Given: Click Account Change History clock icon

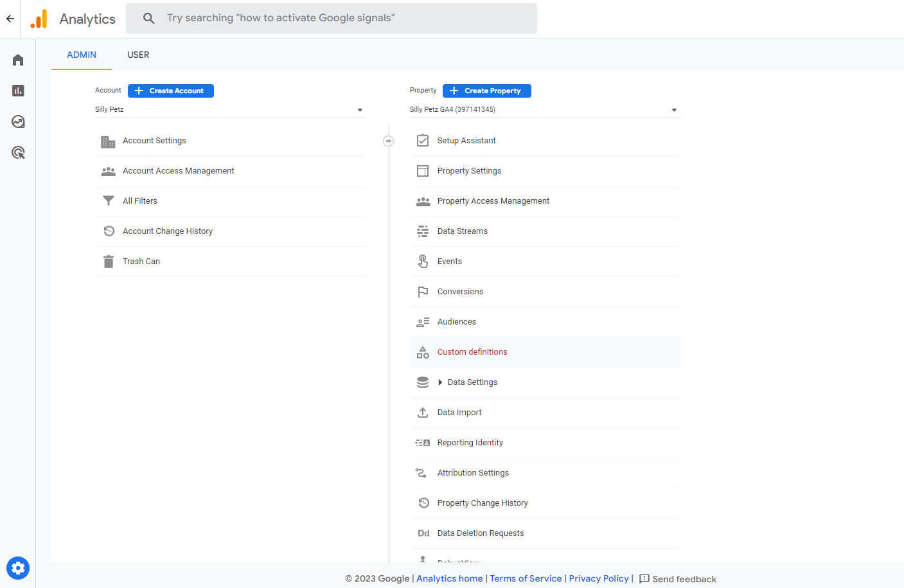Looking at the screenshot, I should tap(109, 231).
